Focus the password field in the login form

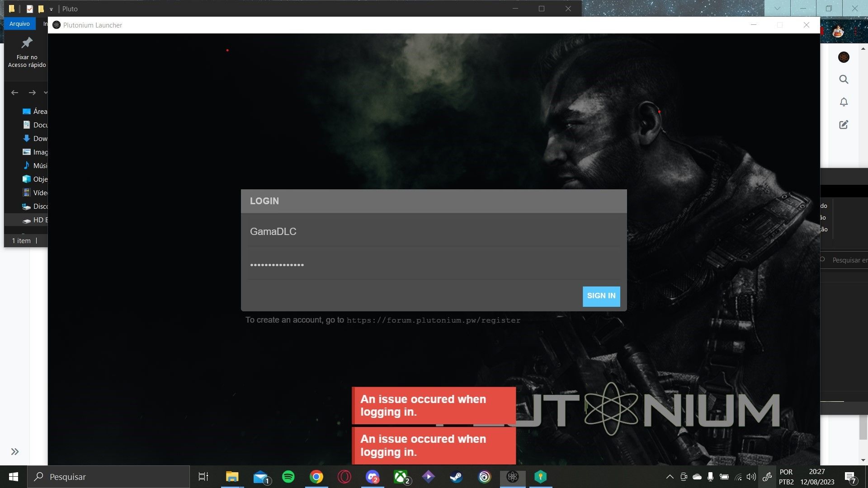tap(434, 265)
